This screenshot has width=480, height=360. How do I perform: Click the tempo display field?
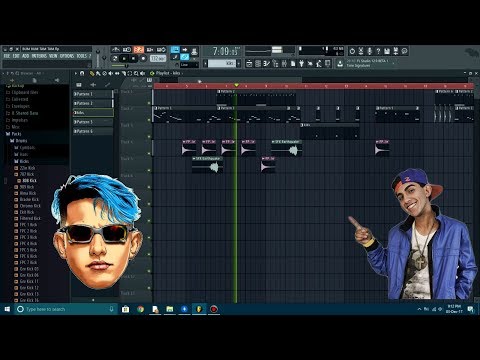coord(158,58)
